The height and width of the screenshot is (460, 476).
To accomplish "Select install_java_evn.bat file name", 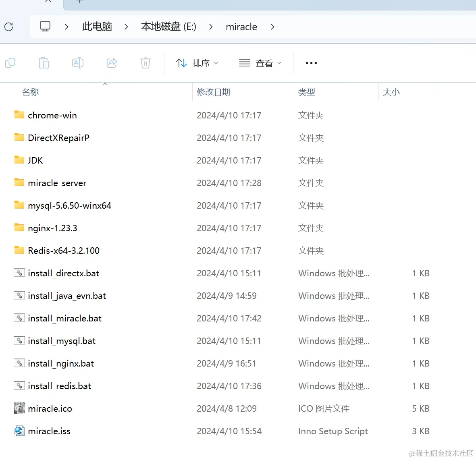I will [x=67, y=296].
